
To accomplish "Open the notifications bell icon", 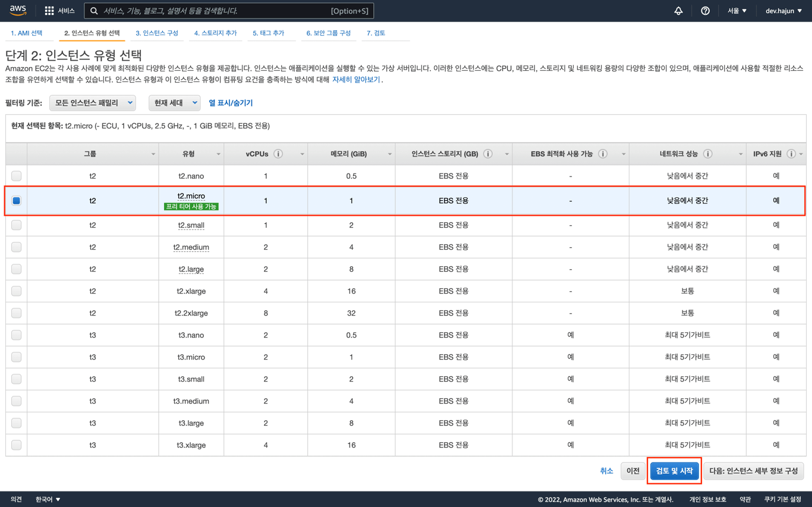I will [678, 11].
